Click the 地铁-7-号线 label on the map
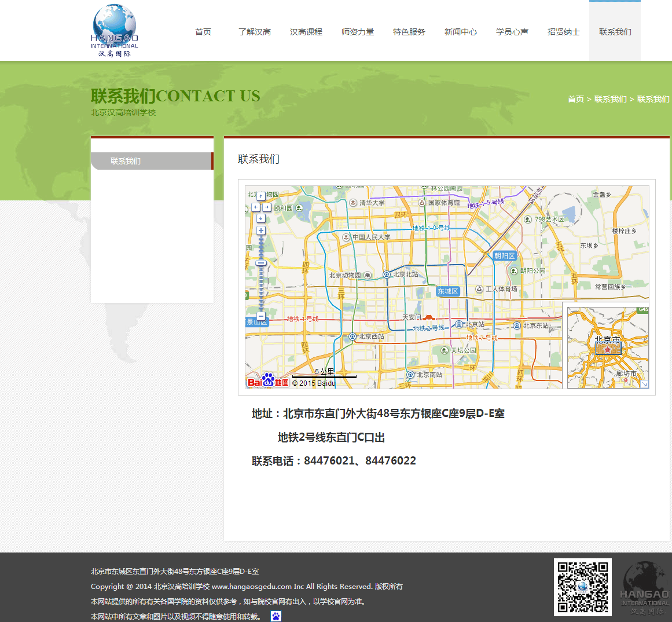Viewport: 672px width, 622px height. (x=482, y=338)
